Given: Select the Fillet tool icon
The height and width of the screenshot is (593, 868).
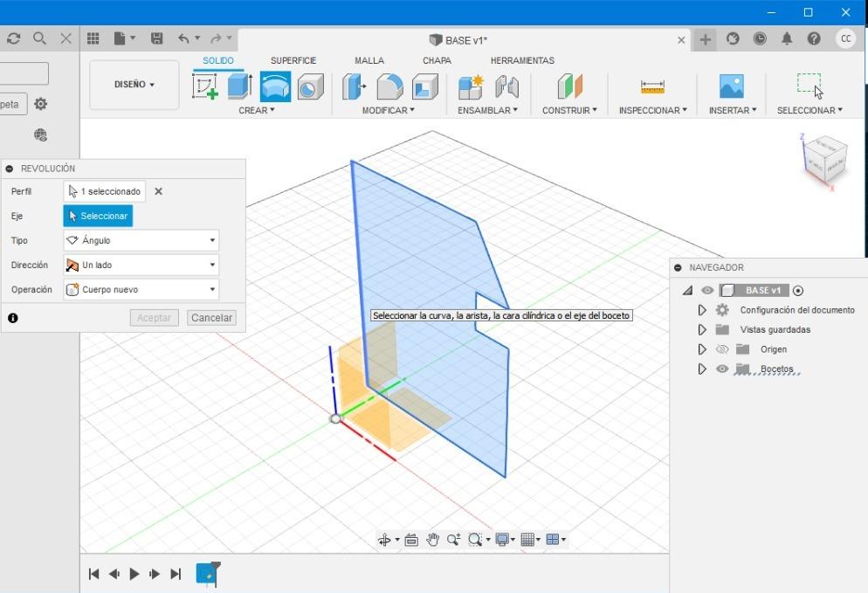Looking at the screenshot, I should (x=389, y=87).
